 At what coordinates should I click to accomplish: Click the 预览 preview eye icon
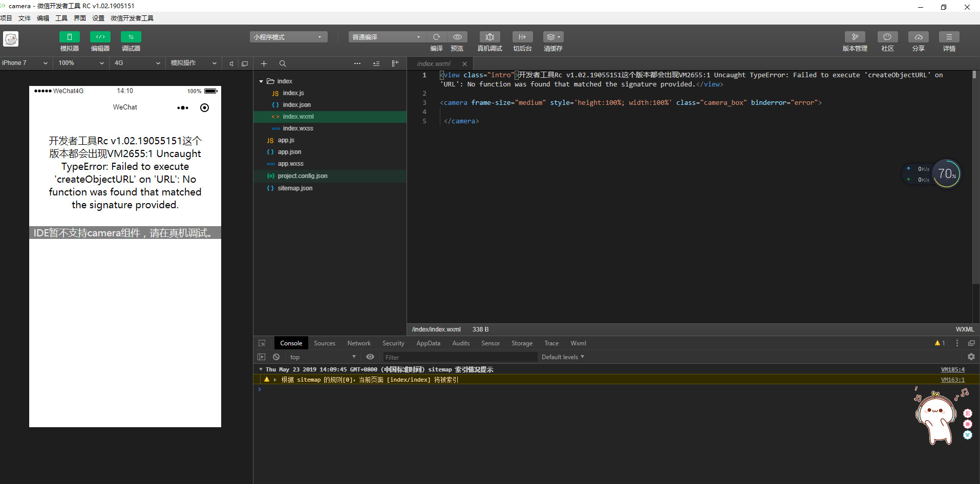click(457, 37)
